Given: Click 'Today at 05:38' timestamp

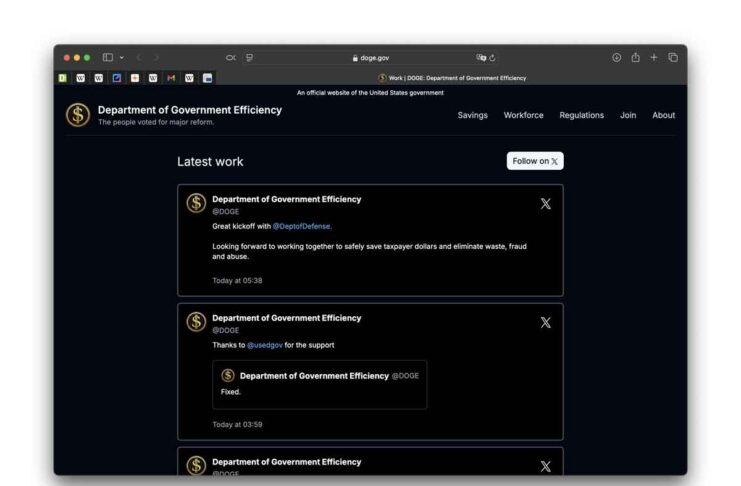Looking at the screenshot, I should click(237, 280).
